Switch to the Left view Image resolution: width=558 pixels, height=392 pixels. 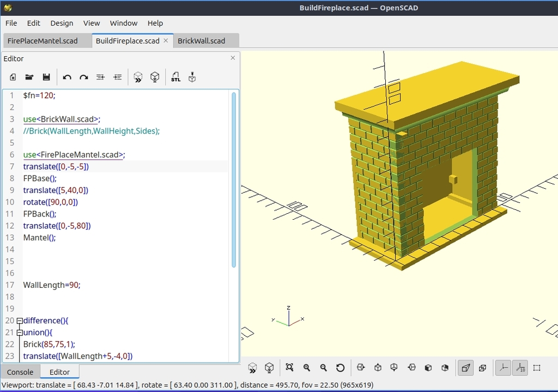pos(411,367)
